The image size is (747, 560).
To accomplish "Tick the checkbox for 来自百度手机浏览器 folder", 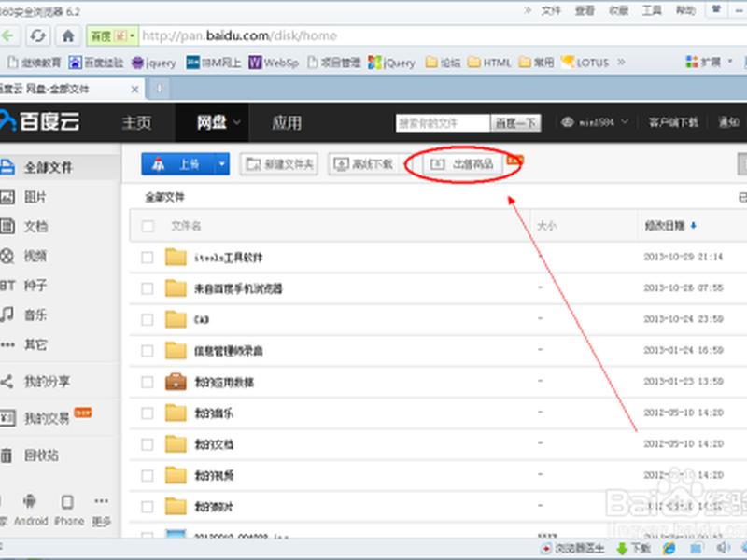I will (148, 288).
